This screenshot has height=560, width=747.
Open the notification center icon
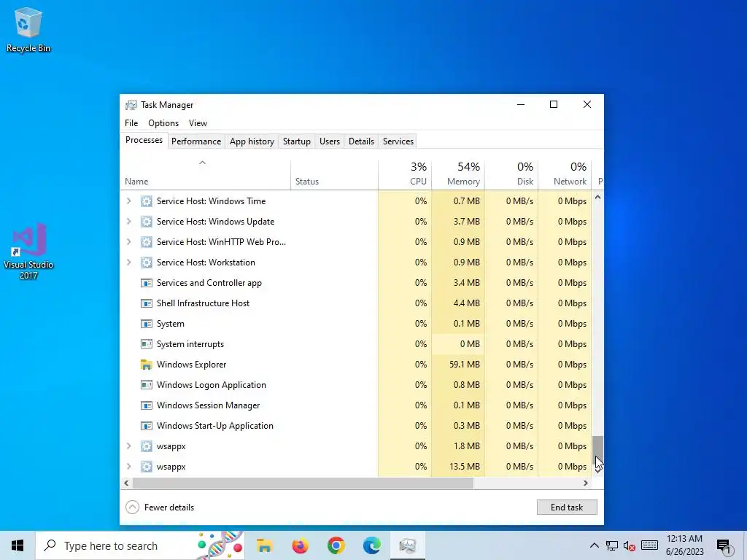[724, 545]
